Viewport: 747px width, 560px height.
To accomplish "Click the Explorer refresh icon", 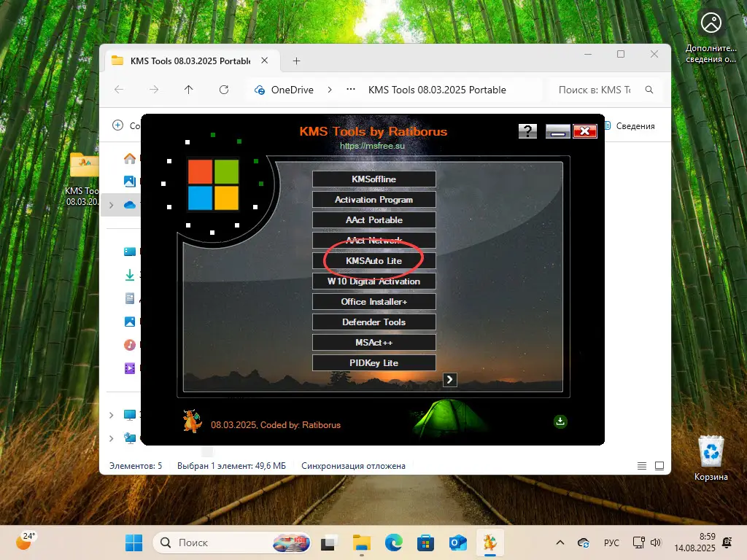I will [x=224, y=90].
